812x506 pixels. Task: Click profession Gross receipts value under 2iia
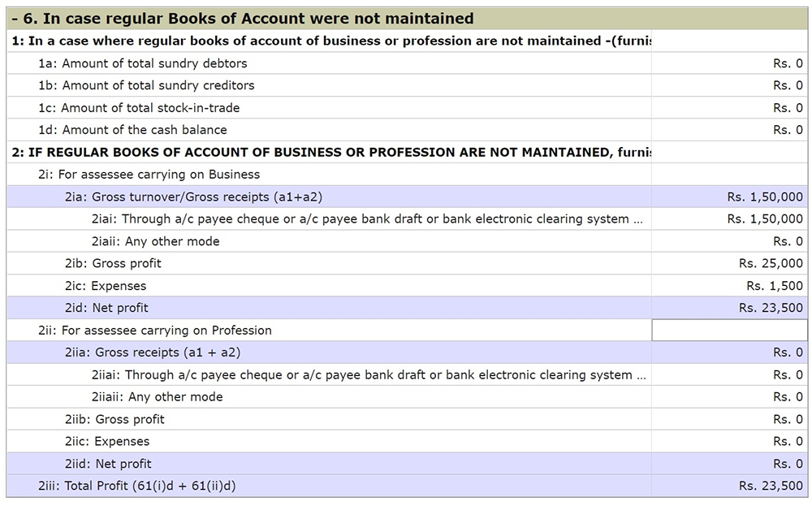coord(787,352)
